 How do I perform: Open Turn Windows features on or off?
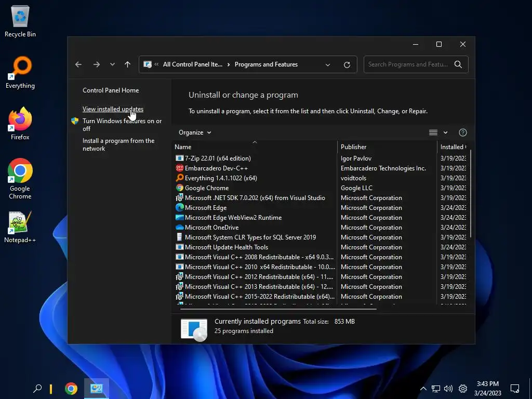coord(122,125)
